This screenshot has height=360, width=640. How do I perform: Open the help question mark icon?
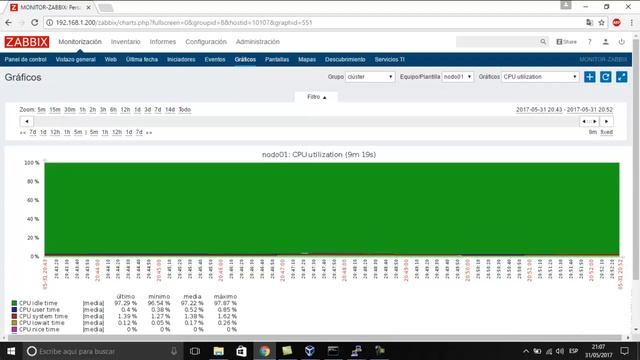pos(589,42)
